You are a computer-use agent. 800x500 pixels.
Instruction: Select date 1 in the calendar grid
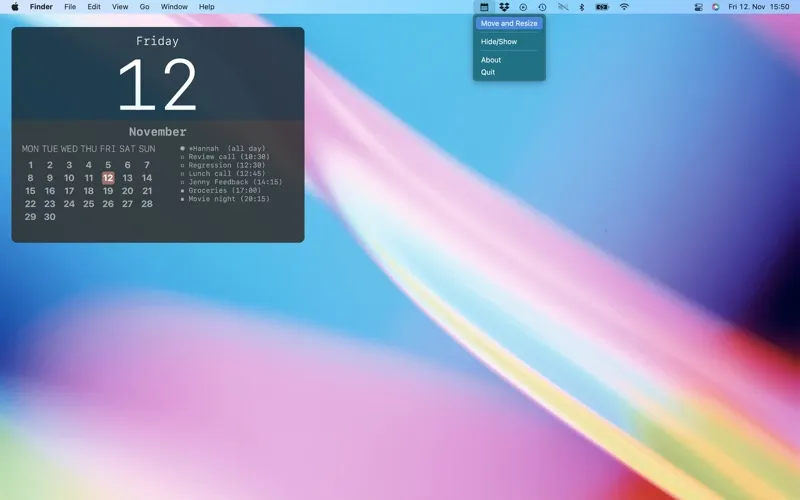pos(31,165)
